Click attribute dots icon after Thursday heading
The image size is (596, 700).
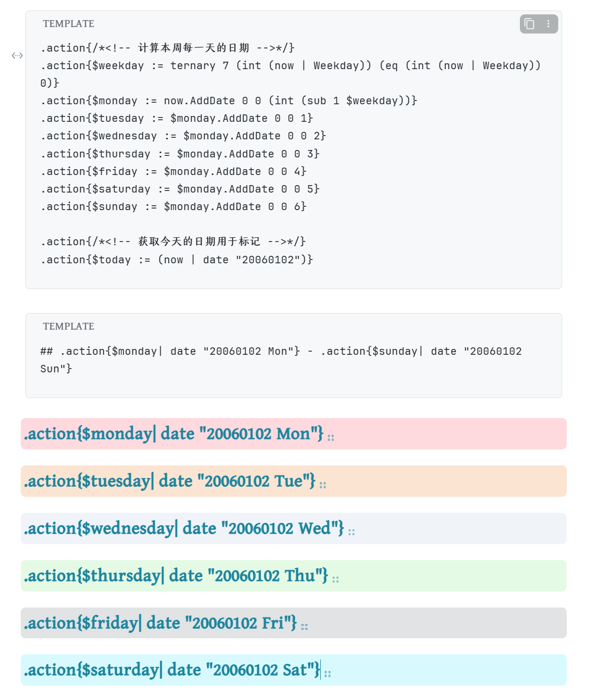pyautogui.click(x=335, y=579)
